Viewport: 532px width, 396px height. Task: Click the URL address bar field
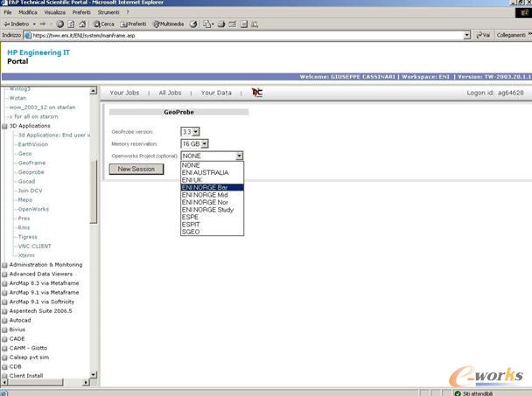tap(245, 35)
